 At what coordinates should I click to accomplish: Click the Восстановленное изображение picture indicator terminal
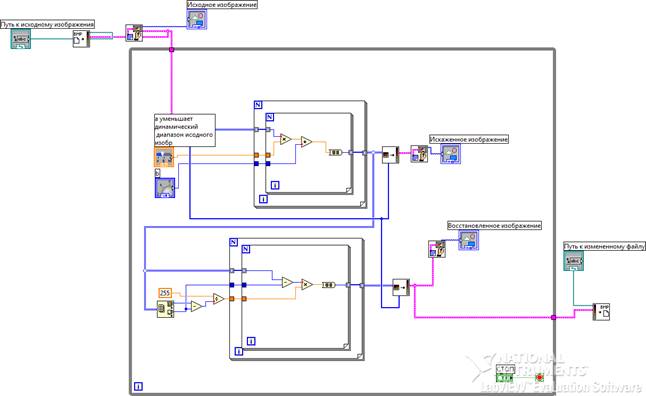click(468, 240)
